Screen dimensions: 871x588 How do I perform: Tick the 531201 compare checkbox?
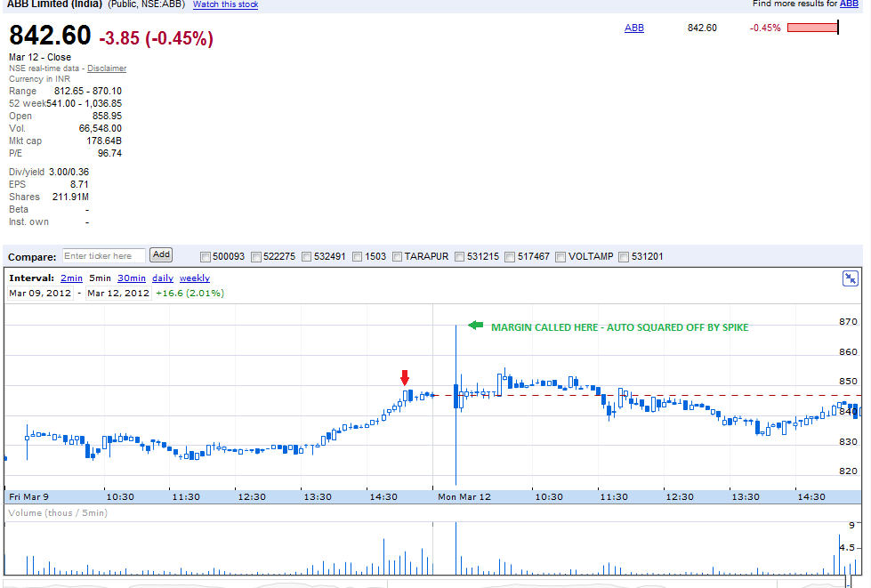tap(624, 257)
